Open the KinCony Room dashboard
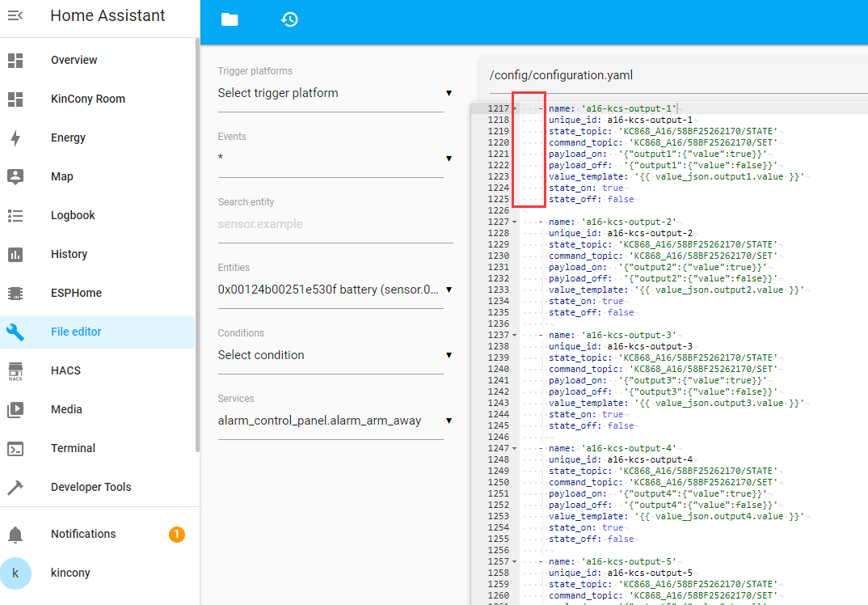The width and height of the screenshot is (868, 605). click(87, 99)
